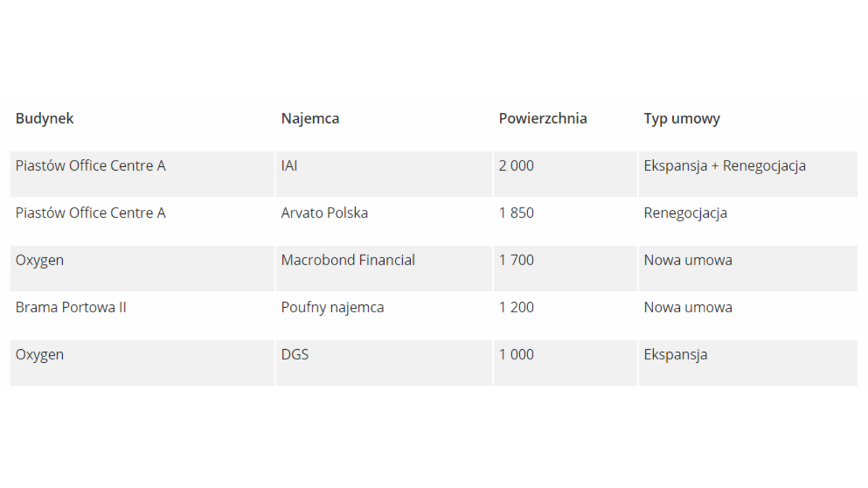Click the Powierzchnia column header
This screenshot has width=868, height=488.
542,119
